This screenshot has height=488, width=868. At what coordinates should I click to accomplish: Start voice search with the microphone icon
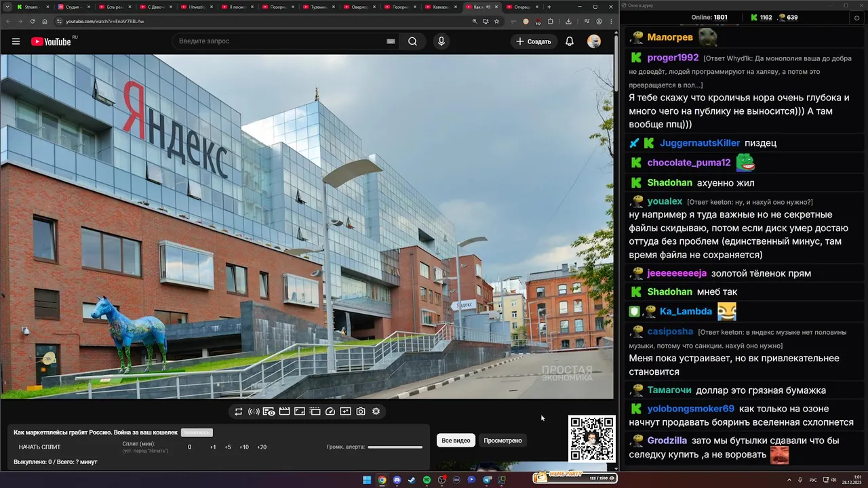click(441, 41)
